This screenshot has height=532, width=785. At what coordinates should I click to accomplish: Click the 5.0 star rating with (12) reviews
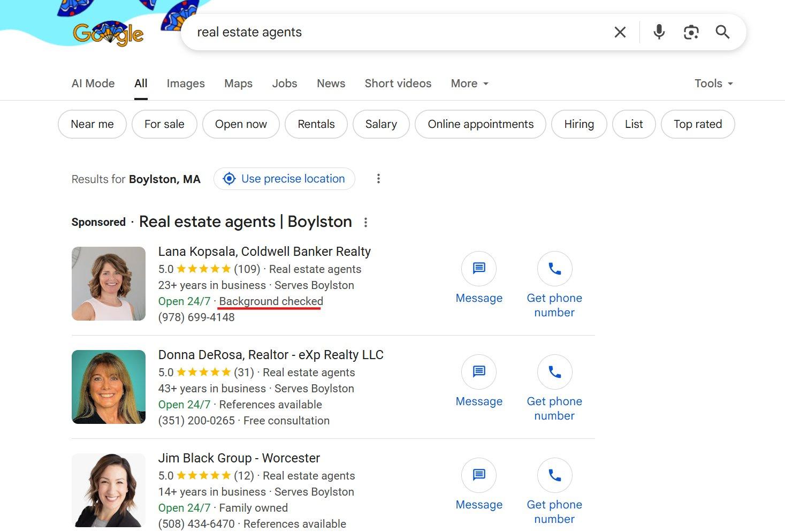[206, 476]
